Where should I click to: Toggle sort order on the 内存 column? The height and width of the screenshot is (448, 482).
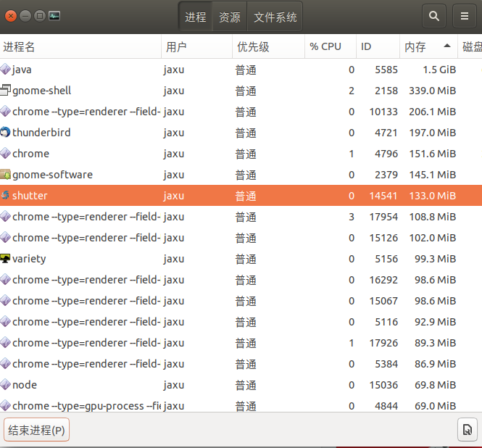428,46
